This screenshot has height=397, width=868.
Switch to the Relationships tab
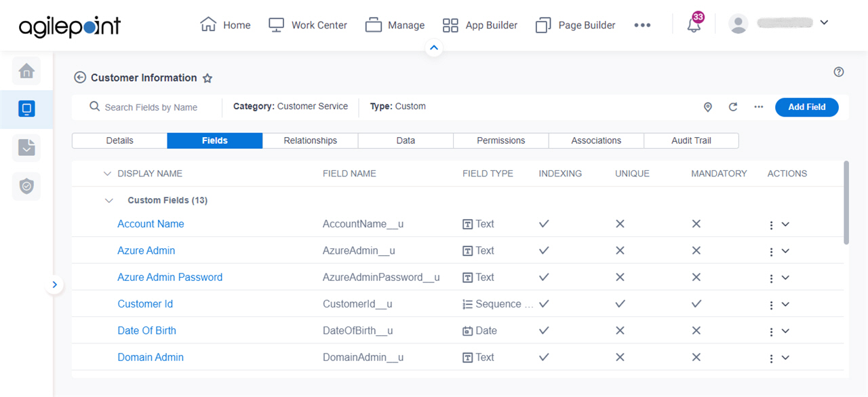[x=311, y=140]
